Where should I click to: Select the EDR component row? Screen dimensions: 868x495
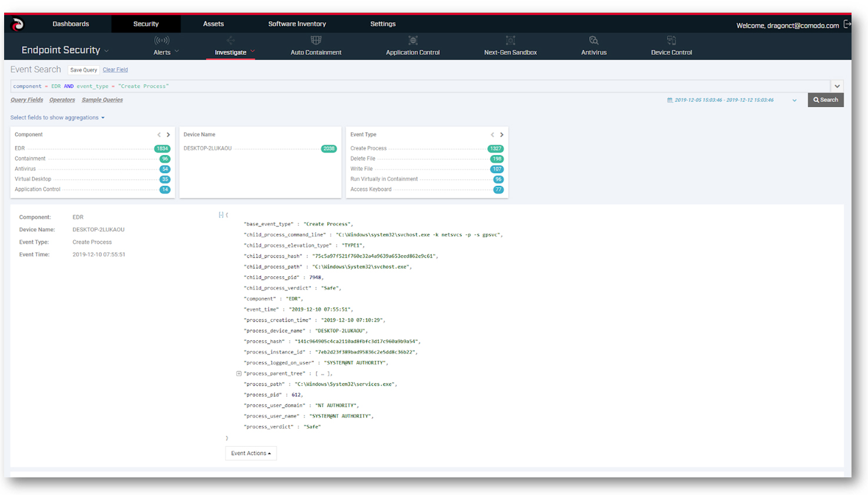92,149
